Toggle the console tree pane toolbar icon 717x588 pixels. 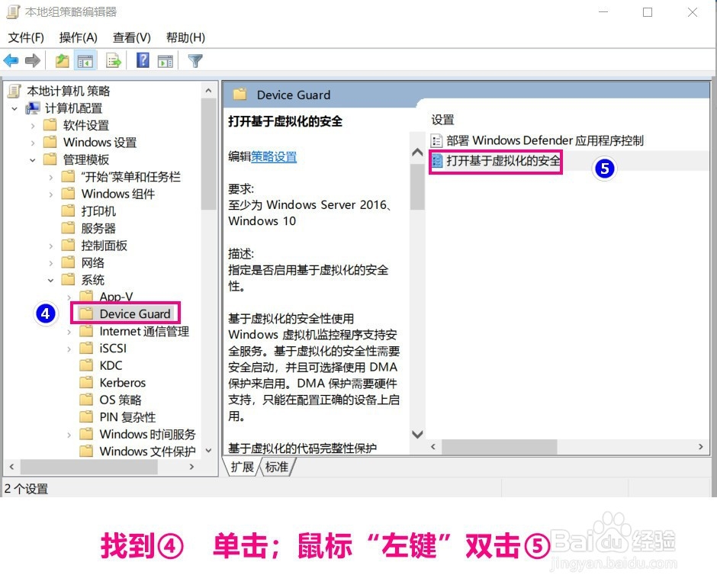[86, 60]
